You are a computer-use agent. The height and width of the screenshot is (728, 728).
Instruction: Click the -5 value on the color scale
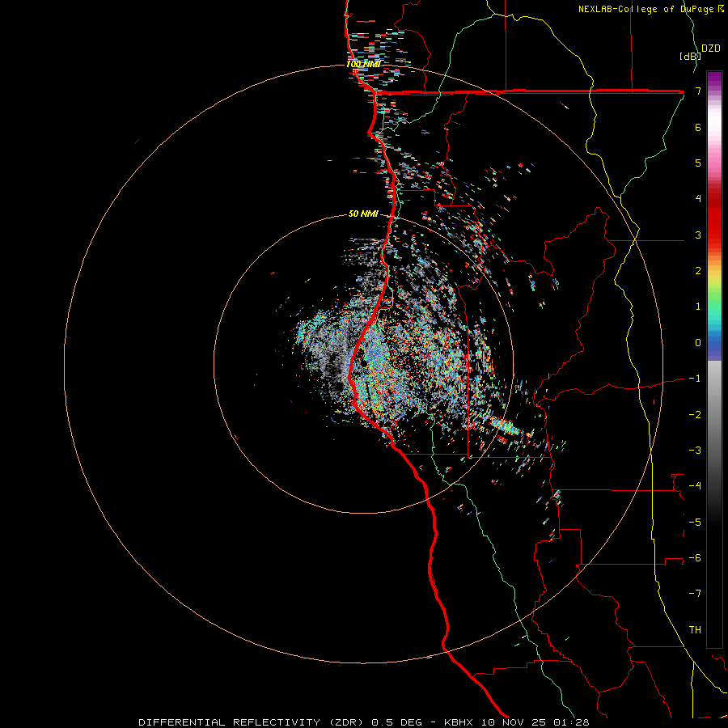695,523
